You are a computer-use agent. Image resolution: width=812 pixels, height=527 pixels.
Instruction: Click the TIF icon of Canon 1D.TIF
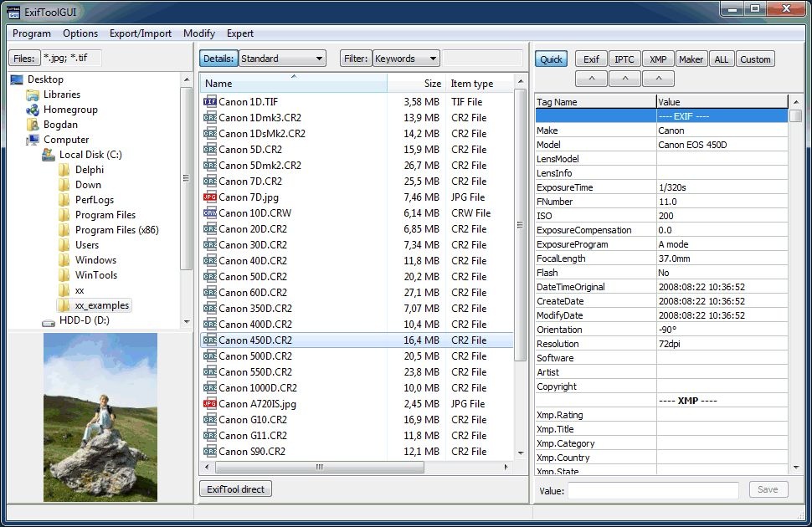click(210, 101)
